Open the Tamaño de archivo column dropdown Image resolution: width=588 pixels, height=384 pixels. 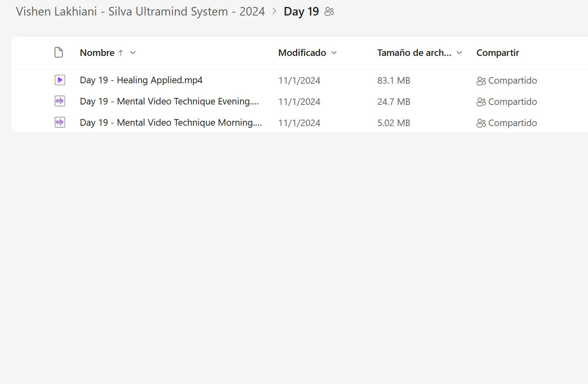point(459,53)
